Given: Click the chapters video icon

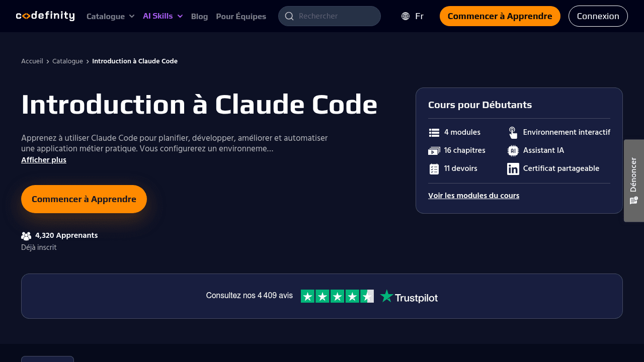Looking at the screenshot, I should (434, 151).
